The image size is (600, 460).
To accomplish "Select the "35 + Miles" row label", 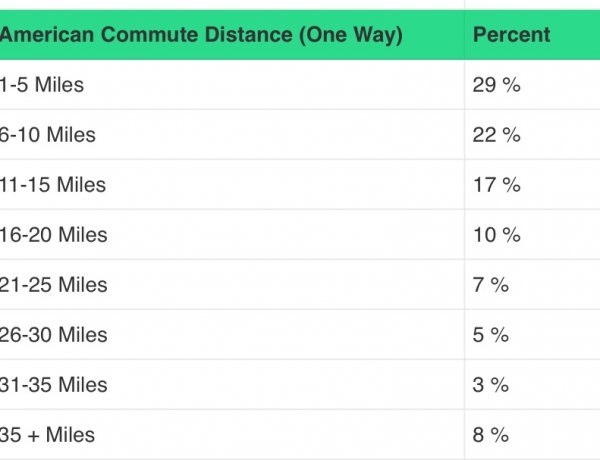I will click(x=48, y=435).
